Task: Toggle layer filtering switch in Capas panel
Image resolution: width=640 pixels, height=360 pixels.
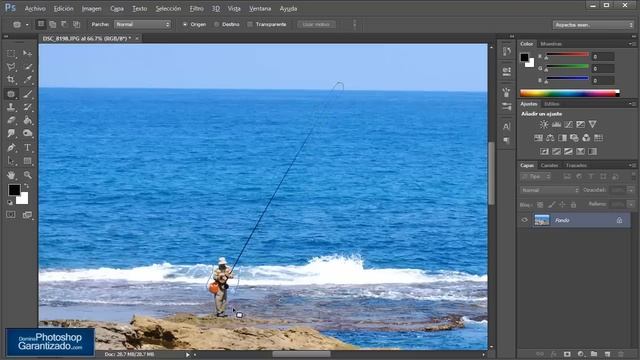Action: click(x=633, y=176)
